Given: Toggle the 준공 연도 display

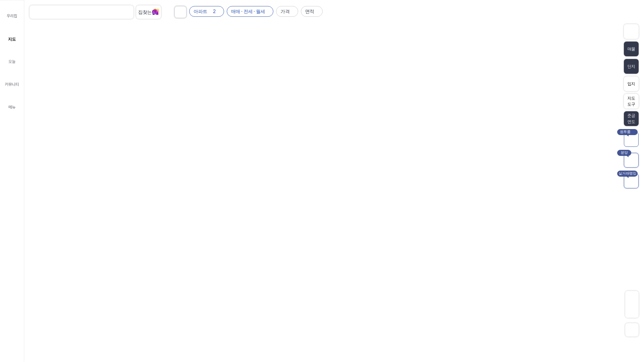Looking at the screenshot, I should point(631,119).
